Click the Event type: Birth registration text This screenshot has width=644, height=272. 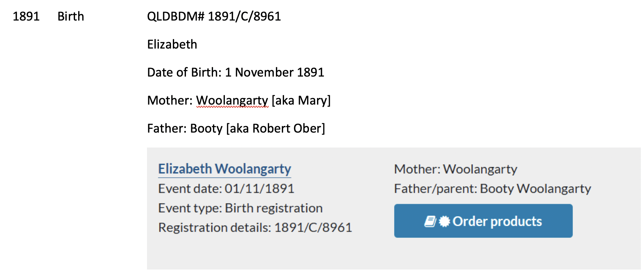tap(240, 208)
